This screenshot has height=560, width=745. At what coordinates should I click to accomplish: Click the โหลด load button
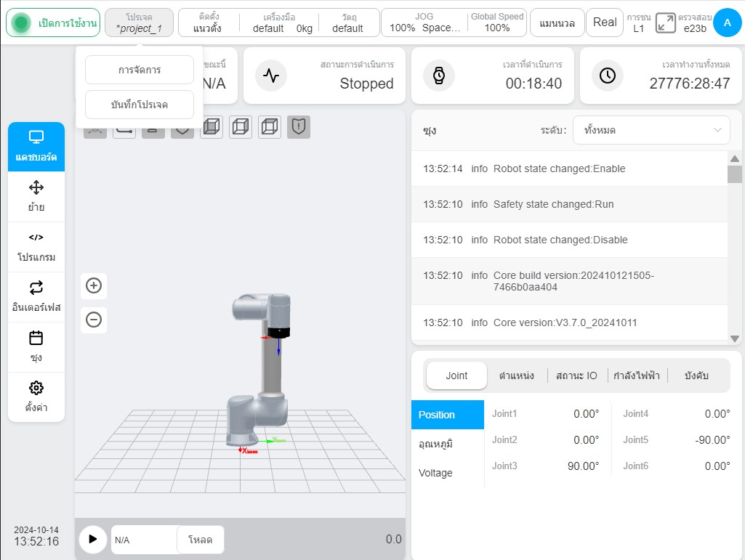(200, 540)
